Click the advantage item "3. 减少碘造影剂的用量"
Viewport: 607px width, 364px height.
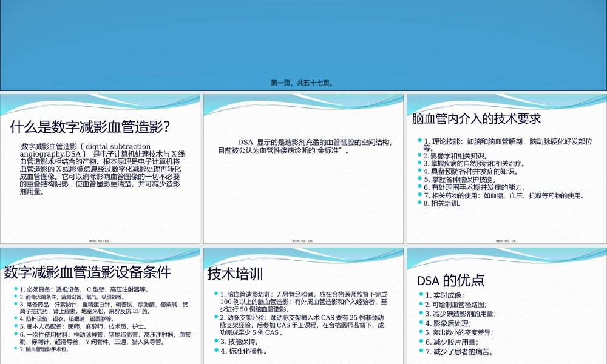460,314
